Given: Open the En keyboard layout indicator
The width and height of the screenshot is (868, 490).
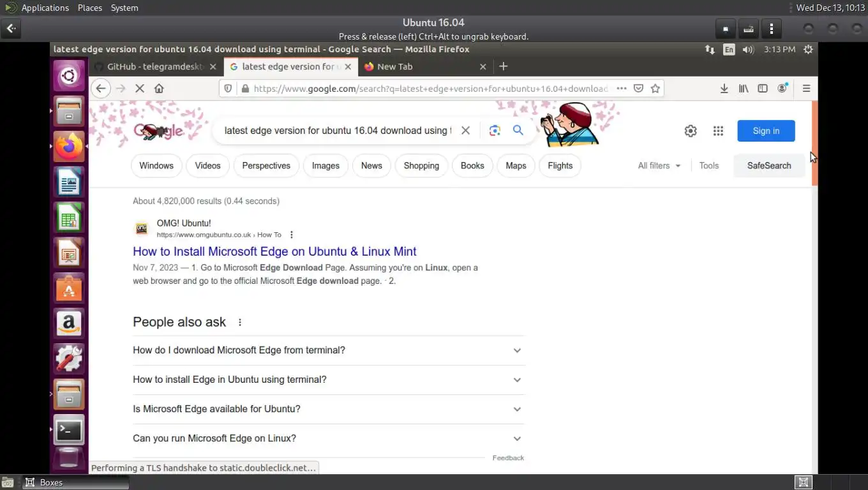Looking at the screenshot, I should tap(729, 49).
